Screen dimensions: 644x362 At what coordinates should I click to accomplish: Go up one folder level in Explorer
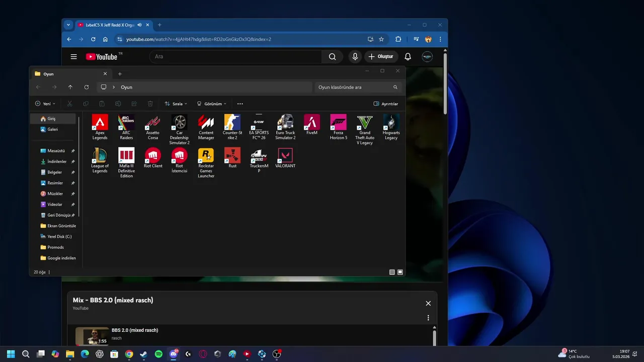point(70,87)
